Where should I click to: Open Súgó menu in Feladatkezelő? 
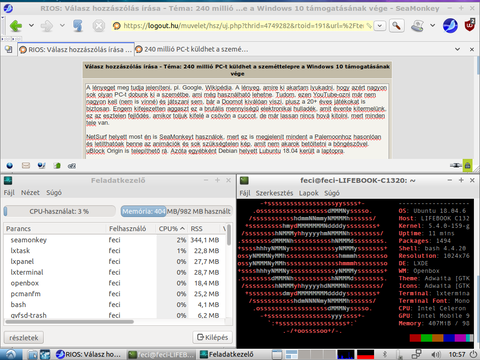[x=54, y=193]
